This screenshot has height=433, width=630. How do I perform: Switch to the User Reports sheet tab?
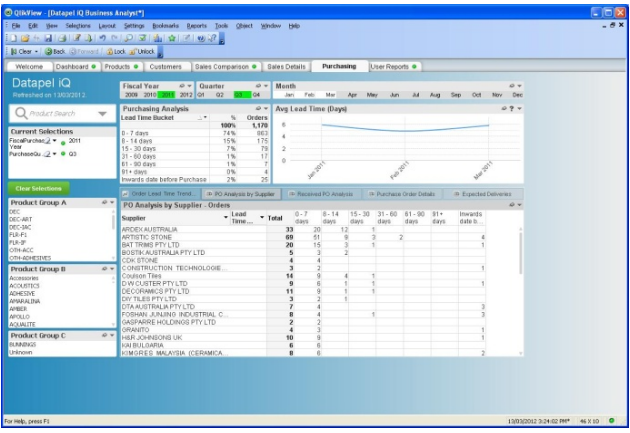point(393,67)
